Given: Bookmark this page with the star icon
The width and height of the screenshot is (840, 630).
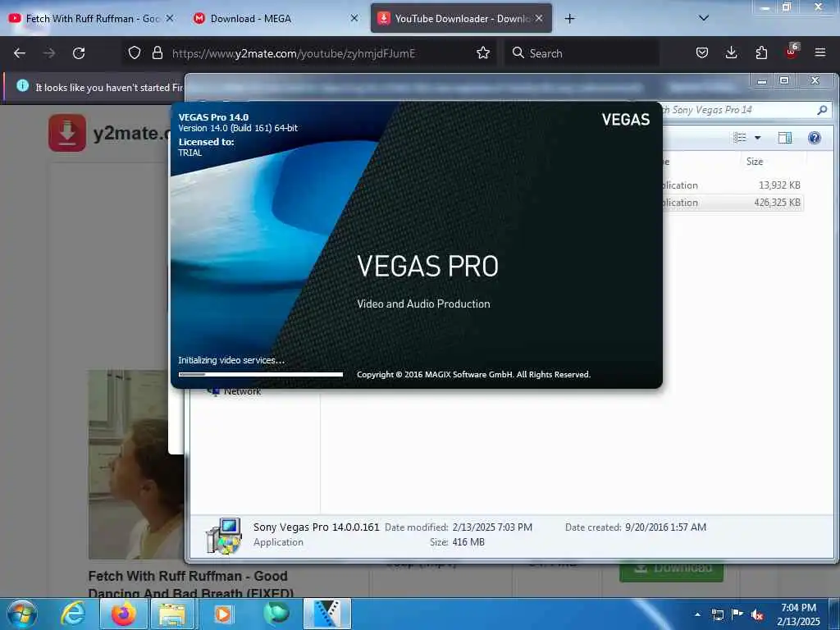Looking at the screenshot, I should (483, 52).
